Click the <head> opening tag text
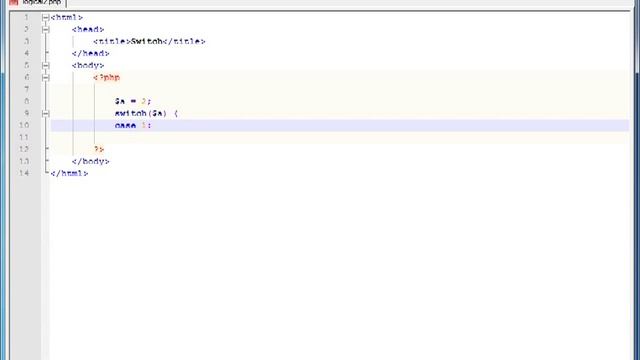 point(88,29)
